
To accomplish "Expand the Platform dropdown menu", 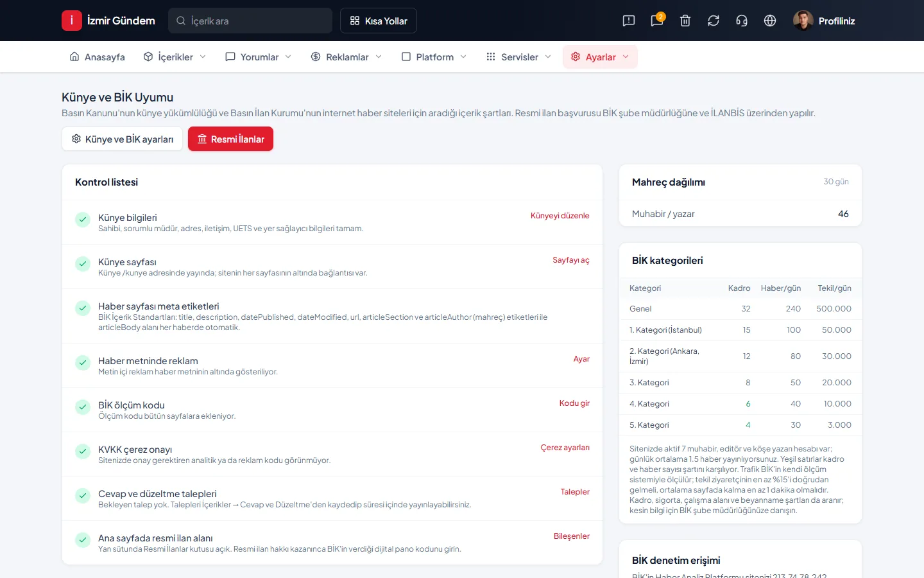I will tap(434, 57).
